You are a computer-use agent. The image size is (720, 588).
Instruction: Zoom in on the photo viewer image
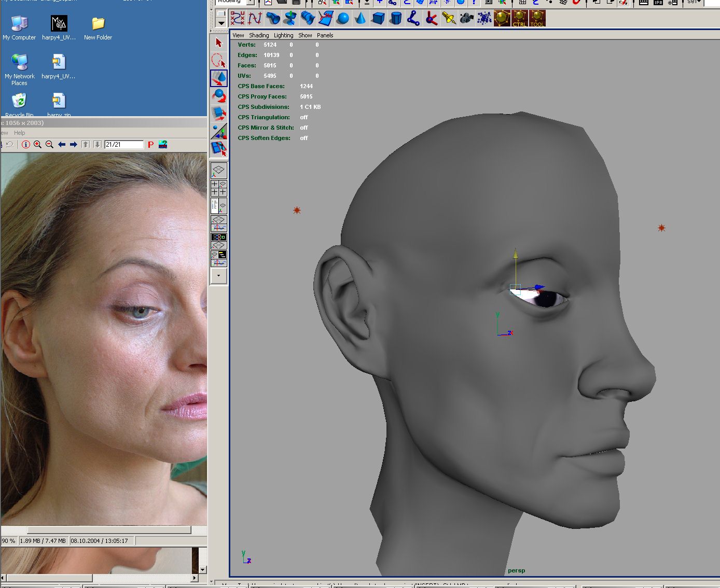click(x=37, y=145)
